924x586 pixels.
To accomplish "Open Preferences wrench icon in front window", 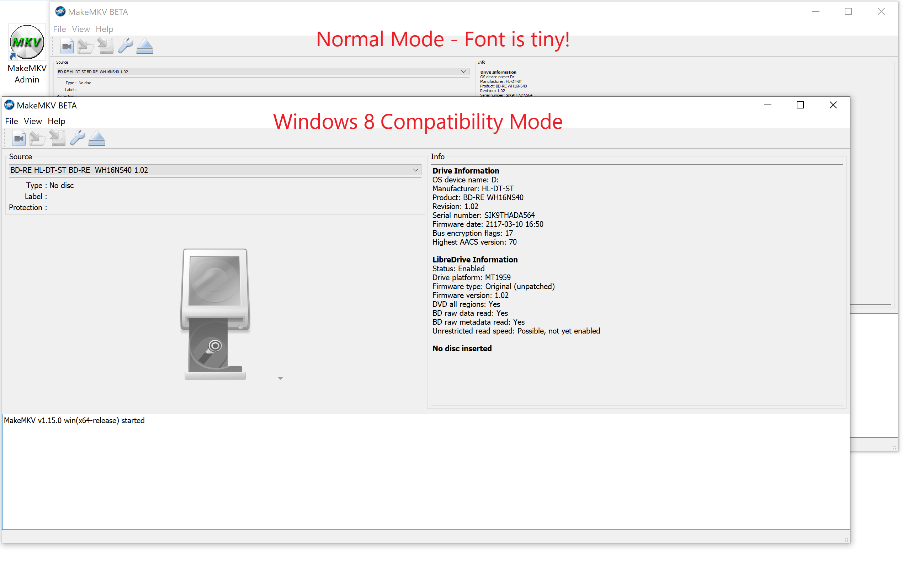I will click(x=78, y=138).
